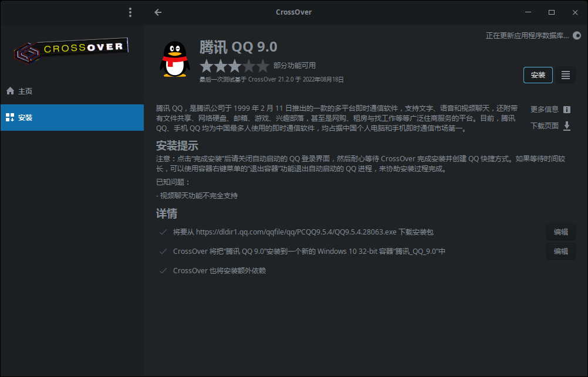The height and width of the screenshot is (377, 588).
Task: Select the 安装 sidebar item
Action: point(25,118)
